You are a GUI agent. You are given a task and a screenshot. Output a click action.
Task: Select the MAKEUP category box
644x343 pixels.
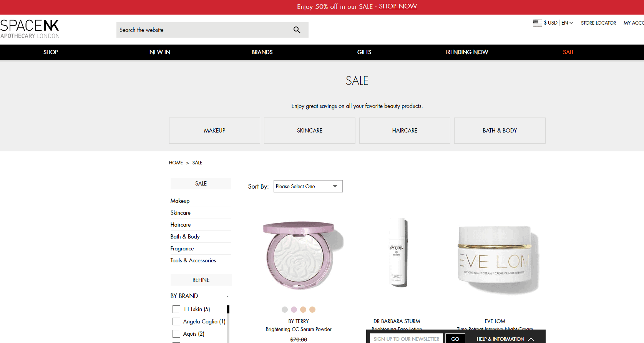pyautogui.click(x=214, y=131)
